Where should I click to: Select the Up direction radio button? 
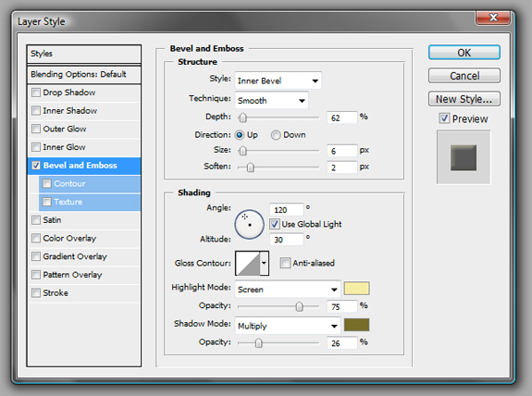(x=240, y=135)
